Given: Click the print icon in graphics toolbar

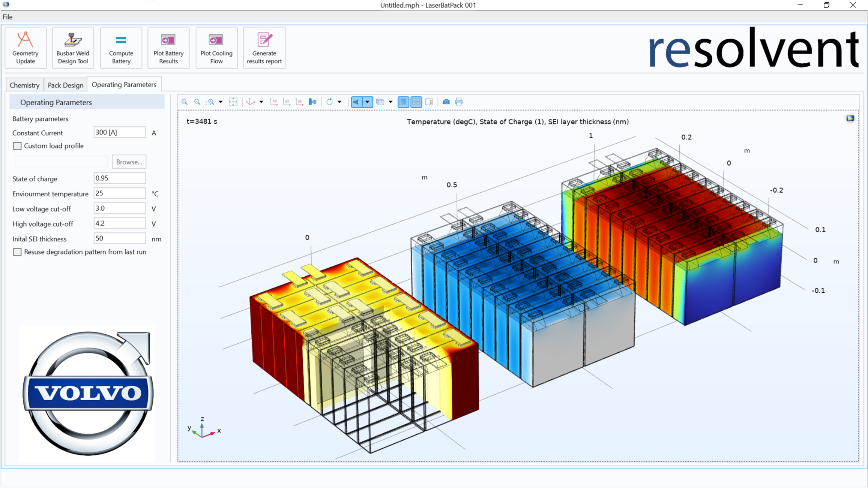Looking at the screenshot, I should click(x=459, y=102).
